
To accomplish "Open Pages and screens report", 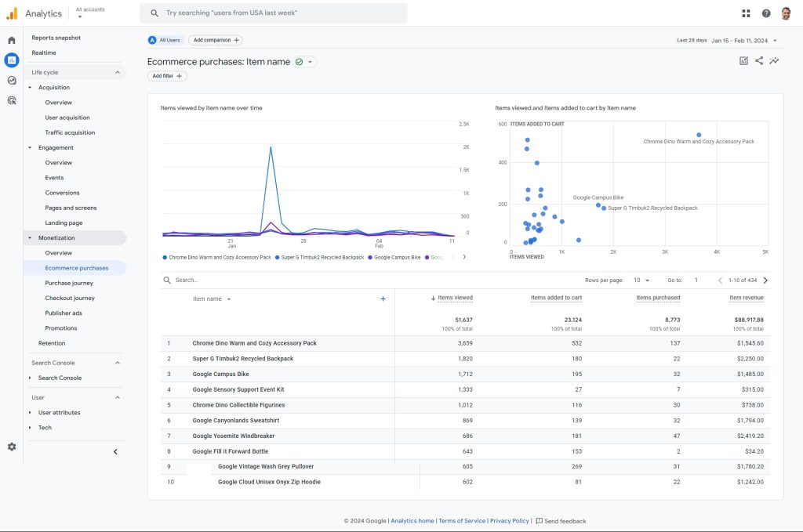I will tap(71, 208).
